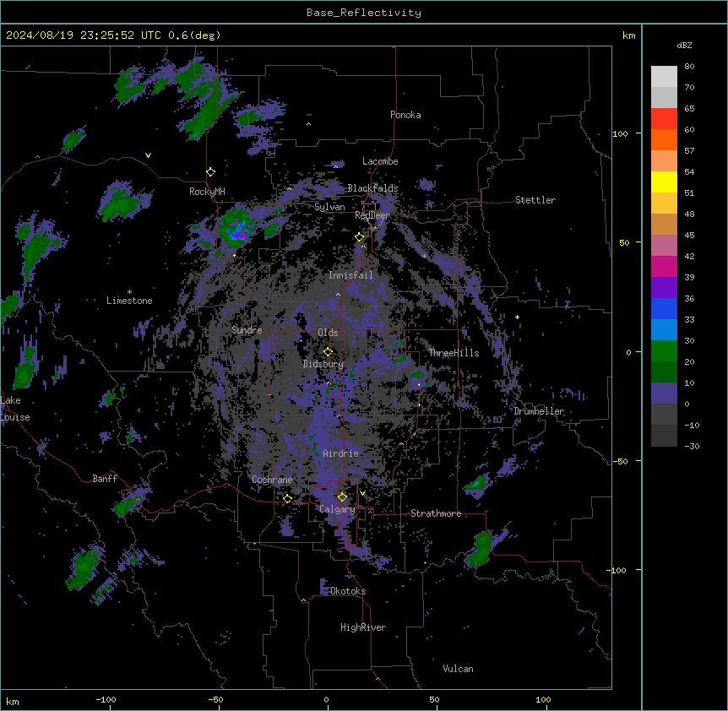This screenshot has width=728, height=711.
Task: Click the Strathmore label
Action: (436, 513)
